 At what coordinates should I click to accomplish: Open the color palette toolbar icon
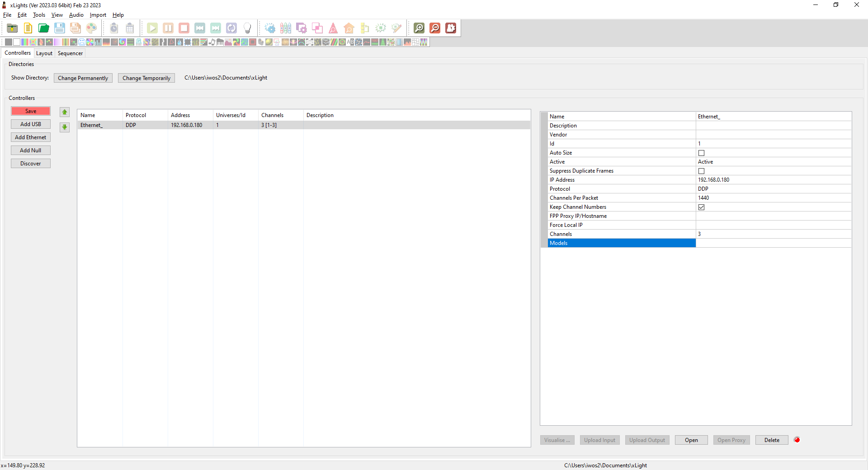pos(92,28)
